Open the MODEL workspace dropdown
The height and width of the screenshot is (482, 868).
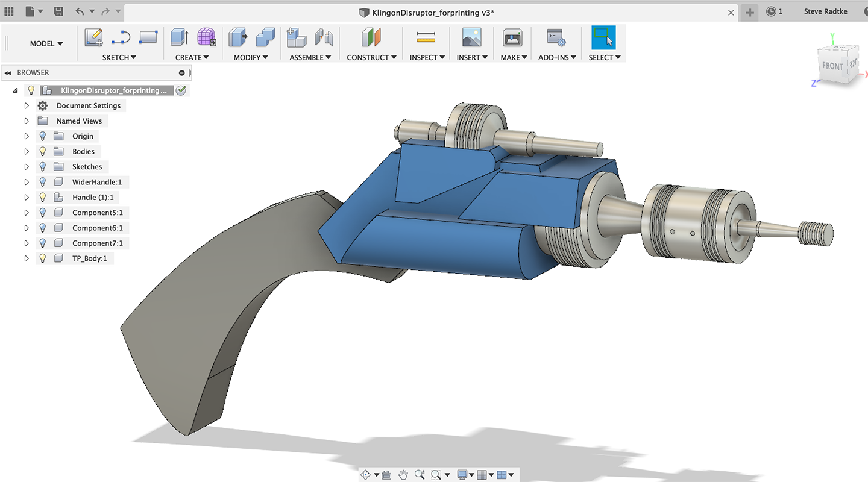[46, 43]
